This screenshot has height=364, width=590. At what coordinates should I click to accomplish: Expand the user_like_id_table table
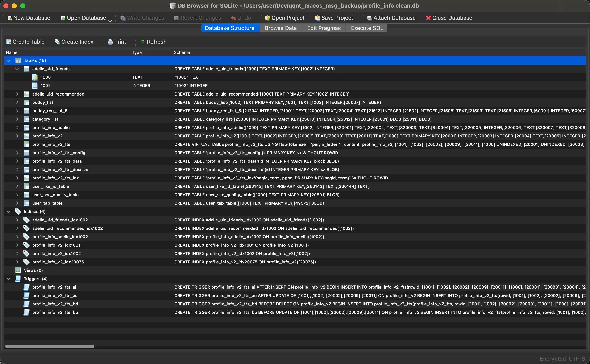(x=17, y=186)
